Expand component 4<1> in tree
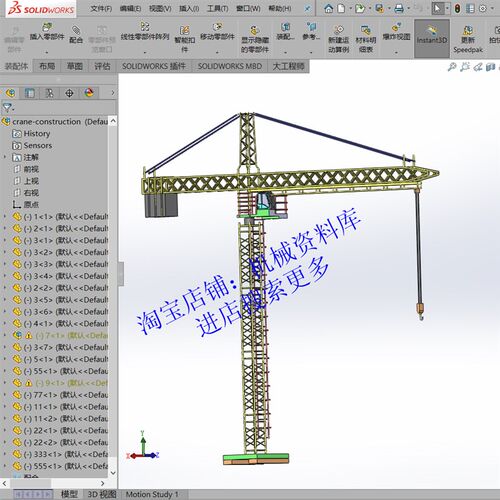The width and height of the screenshot is (500, 500). point(5,323)
